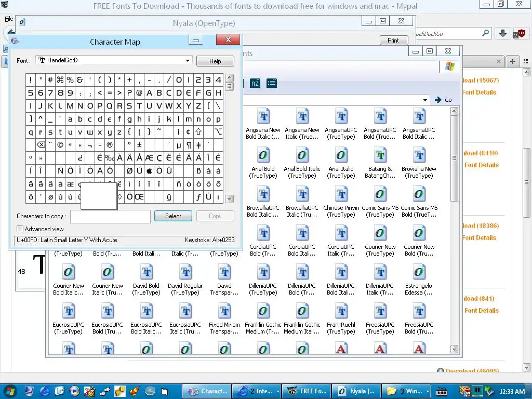Screen dimensions: 532x399
Task: Select FreesiaUPC (TrueType) font icon
Action: (x=380, y=319)
